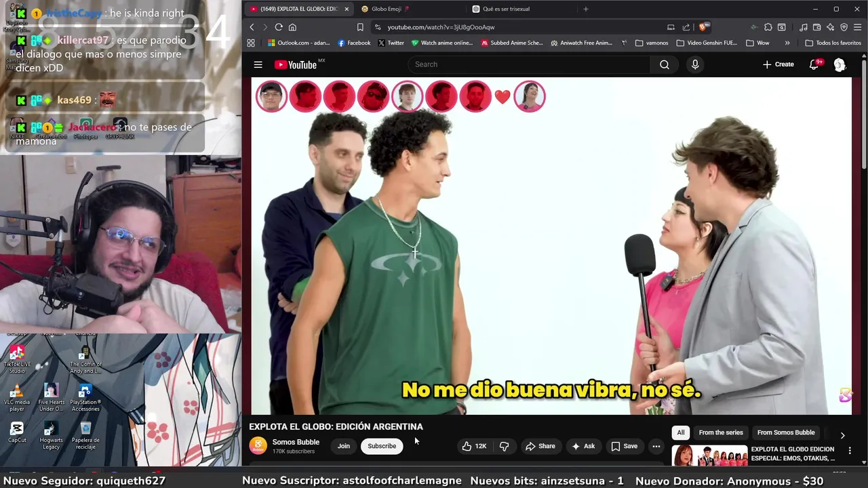The height and width of the screenshot is (488, 868).
Task: Show more filter chips with right chevron
Action: click(842, 435)
